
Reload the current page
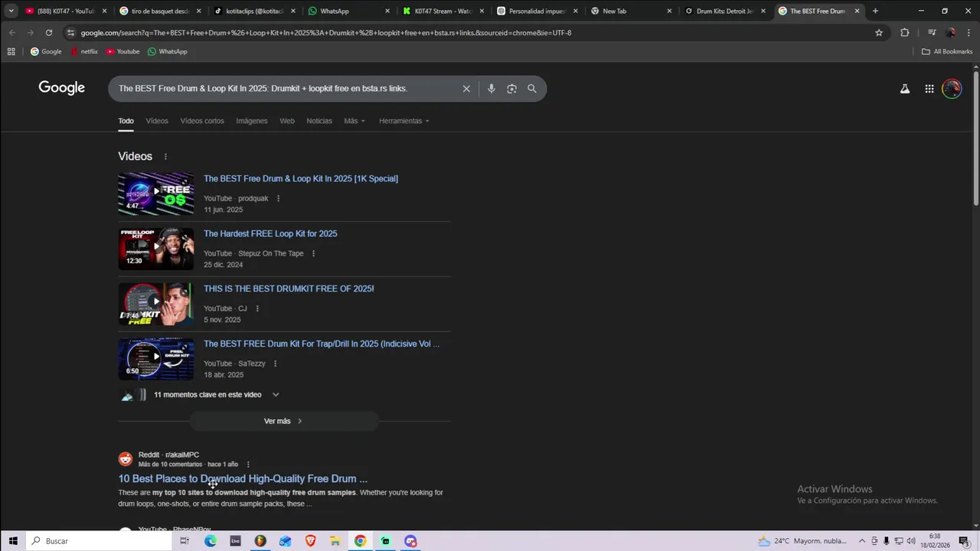(x=49, y=33)
